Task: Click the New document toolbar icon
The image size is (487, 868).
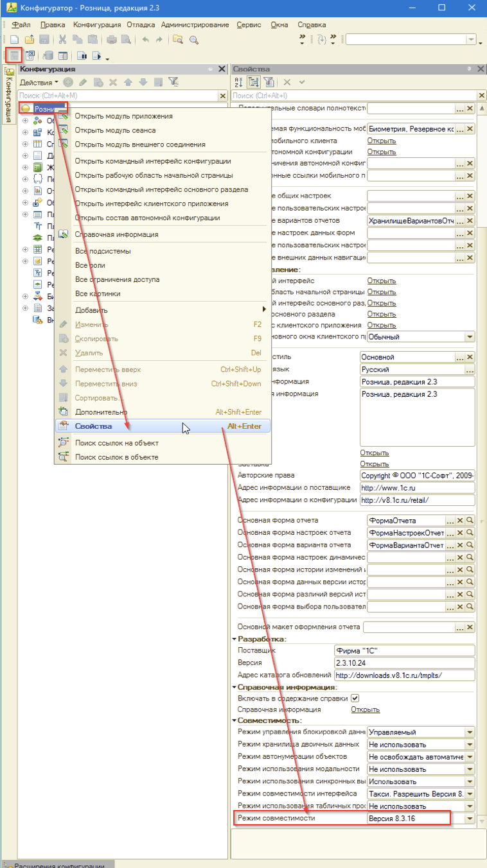Action: [x=14, y=40]
